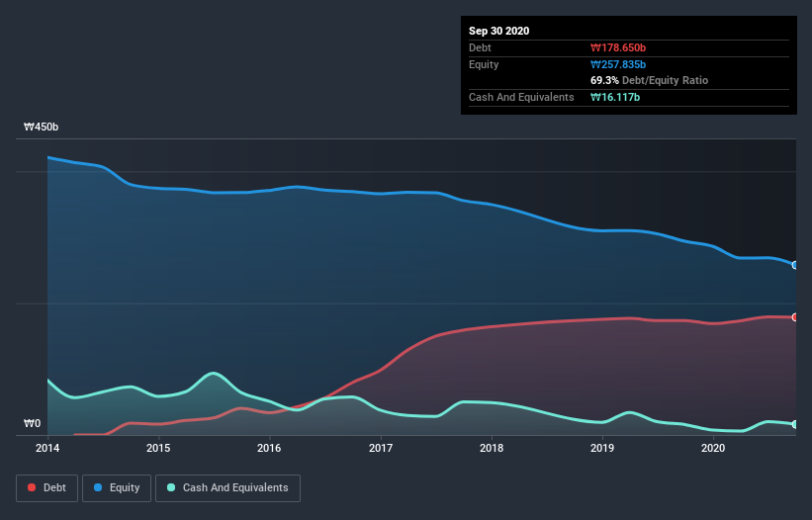Click the ₩0 y-axis label
The image size is (812, 520).
[32, 424]
